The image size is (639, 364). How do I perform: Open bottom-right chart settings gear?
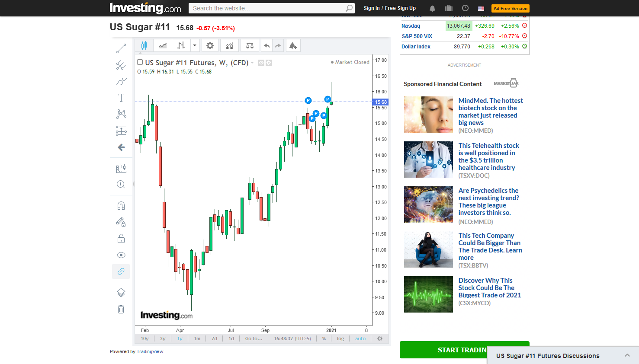380,338
